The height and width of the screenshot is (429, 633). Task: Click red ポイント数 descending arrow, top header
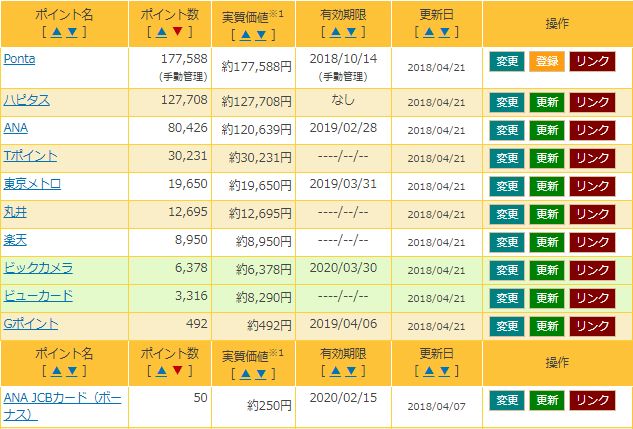[x=177, y=31]
